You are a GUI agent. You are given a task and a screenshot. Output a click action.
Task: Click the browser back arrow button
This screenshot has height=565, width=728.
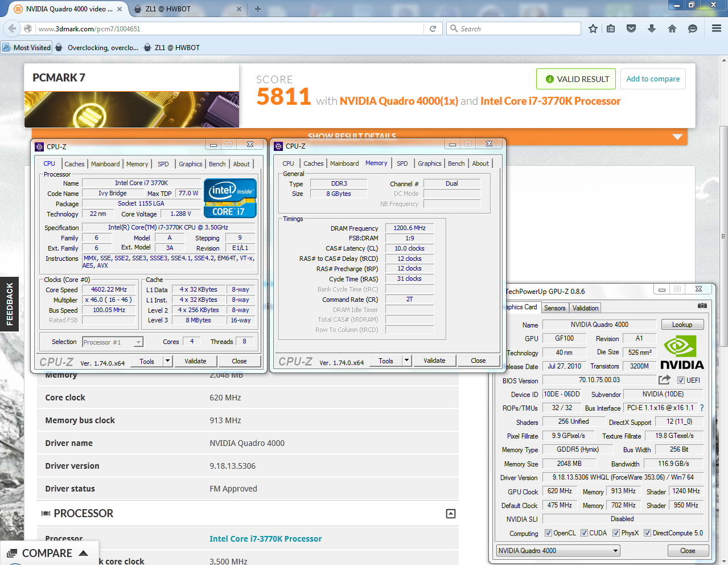pos(12,28)
